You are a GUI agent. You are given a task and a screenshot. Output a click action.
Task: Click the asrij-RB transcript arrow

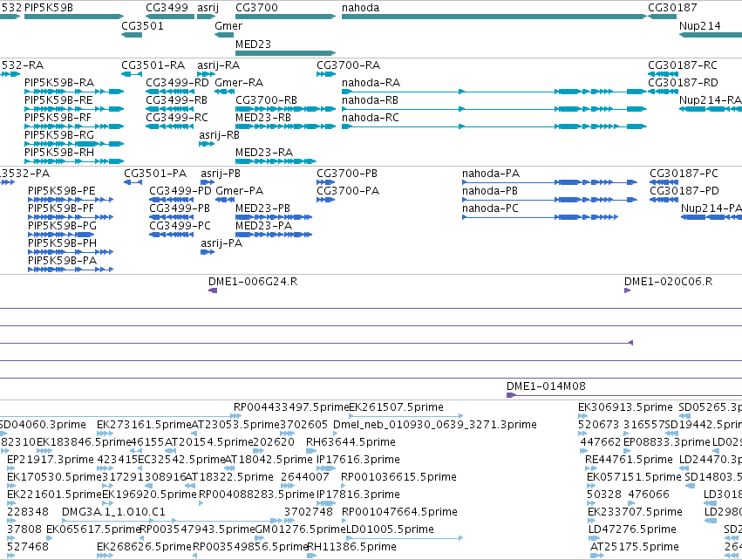click(x=207, y=144)
